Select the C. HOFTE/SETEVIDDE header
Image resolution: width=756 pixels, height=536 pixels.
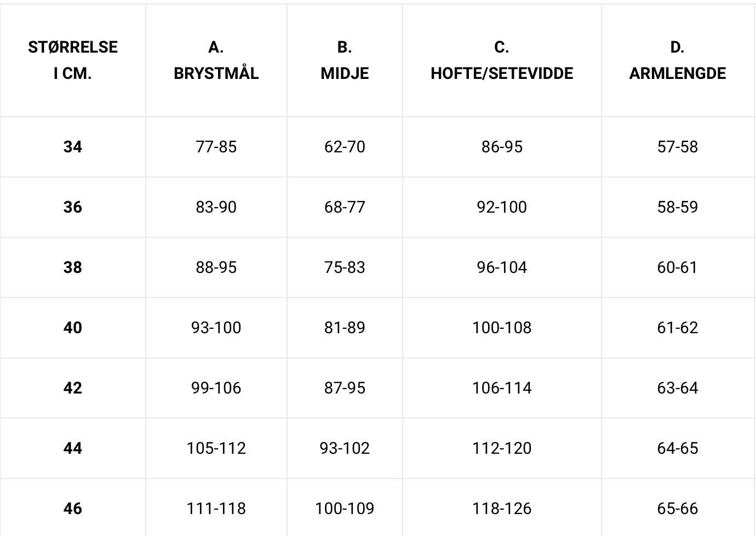pos(502,60)
